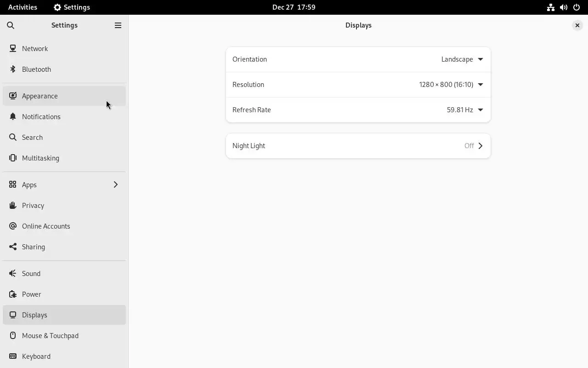This screenshot has height=368, width=588.
Task: Click the Search magnifier icon in sidebar list
Action: 13,137
